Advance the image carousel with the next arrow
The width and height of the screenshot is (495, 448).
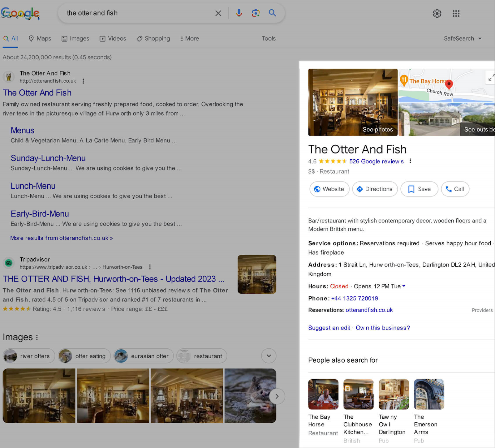(x=277, y=396)
